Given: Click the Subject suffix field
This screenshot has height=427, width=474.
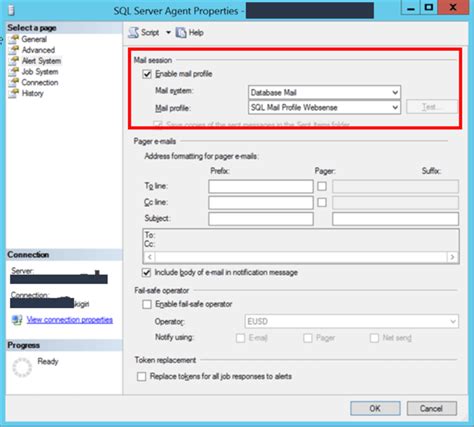Looking at the screenshot, I should click(395, 219).
